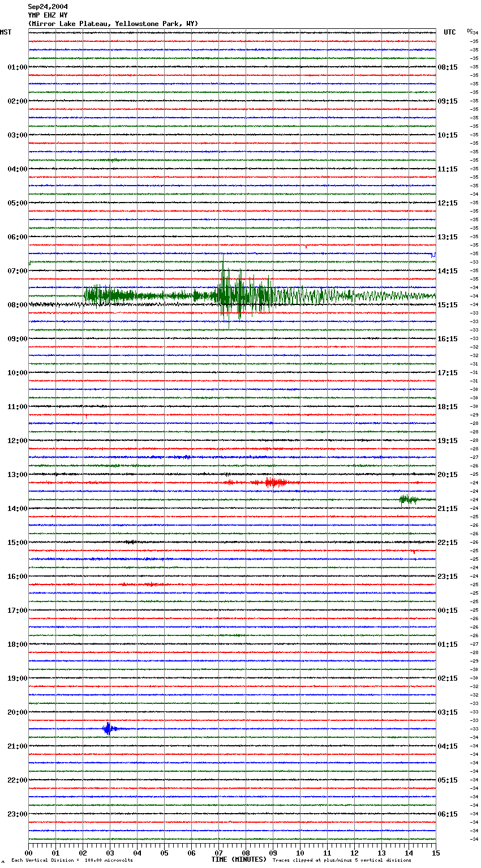
Task: Select the 10:00 MST time label
Action: pyautogui.click(x=17, y=373)
